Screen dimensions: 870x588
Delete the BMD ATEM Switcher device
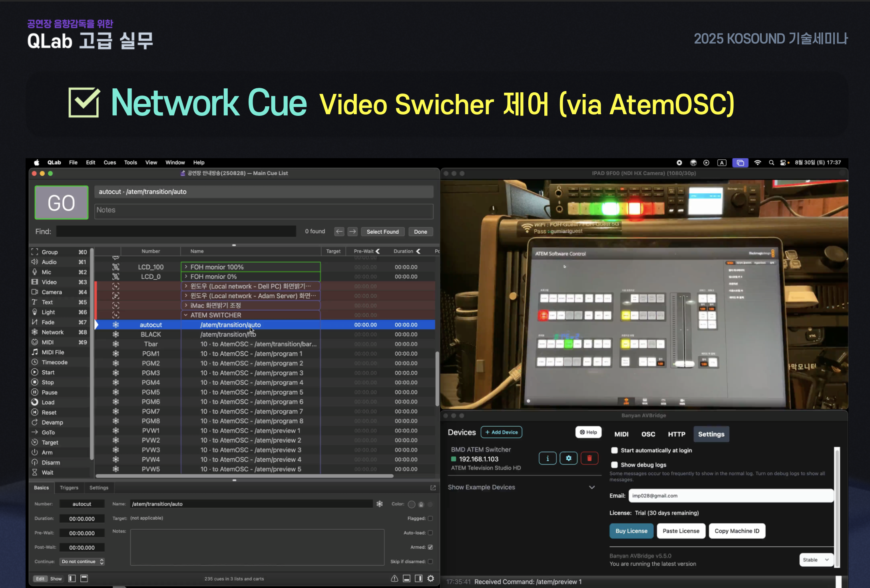click(589, 458)
